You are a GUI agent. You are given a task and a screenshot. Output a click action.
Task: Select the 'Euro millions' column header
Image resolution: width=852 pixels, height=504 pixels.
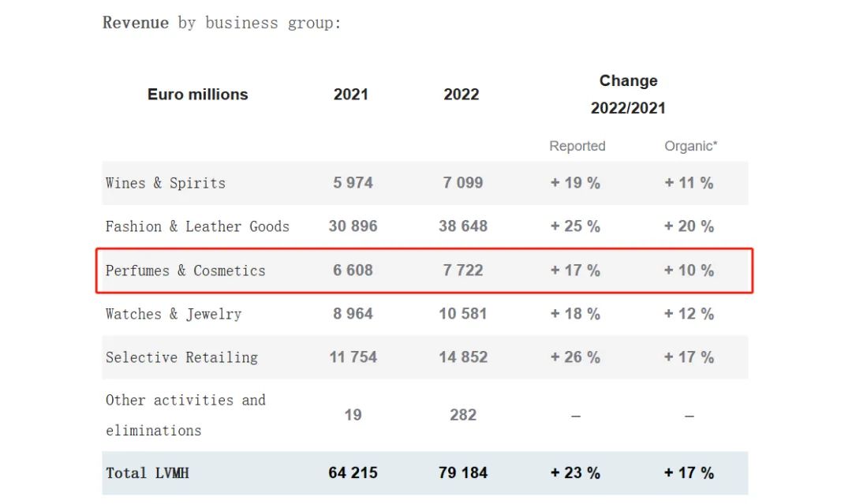click(x=197, y=95)
